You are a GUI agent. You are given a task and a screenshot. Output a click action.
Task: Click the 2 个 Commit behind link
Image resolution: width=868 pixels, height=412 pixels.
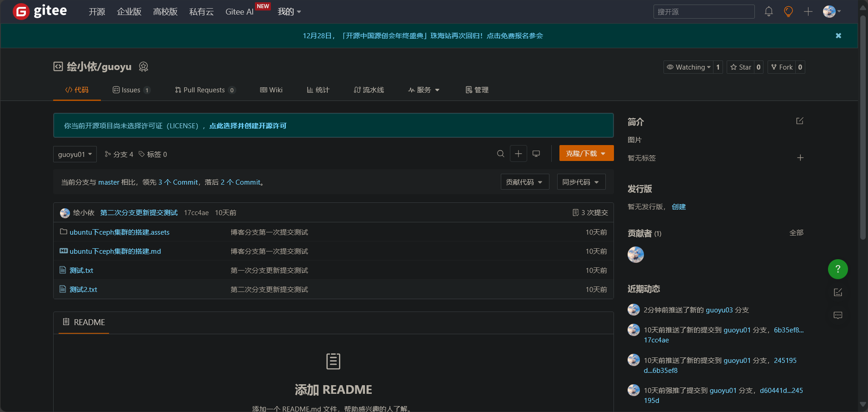[x=240, y=182]
